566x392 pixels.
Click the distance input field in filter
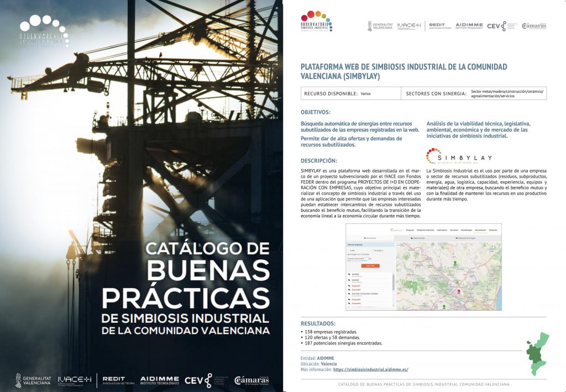point(364,258)
